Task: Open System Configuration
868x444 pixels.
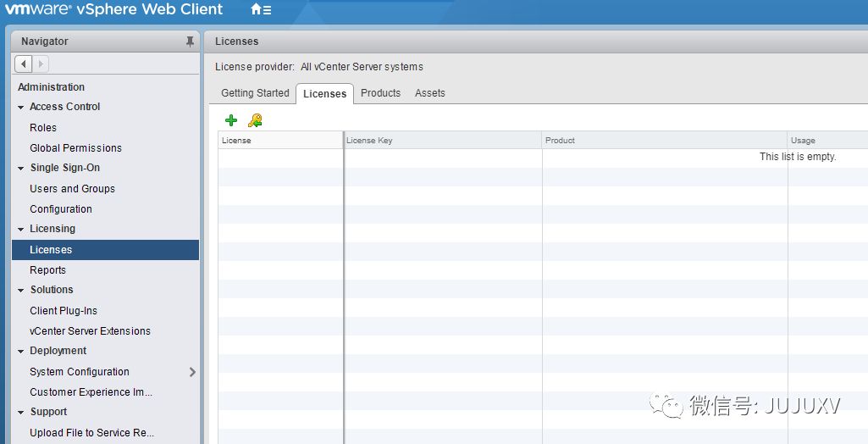Action: 80,372
